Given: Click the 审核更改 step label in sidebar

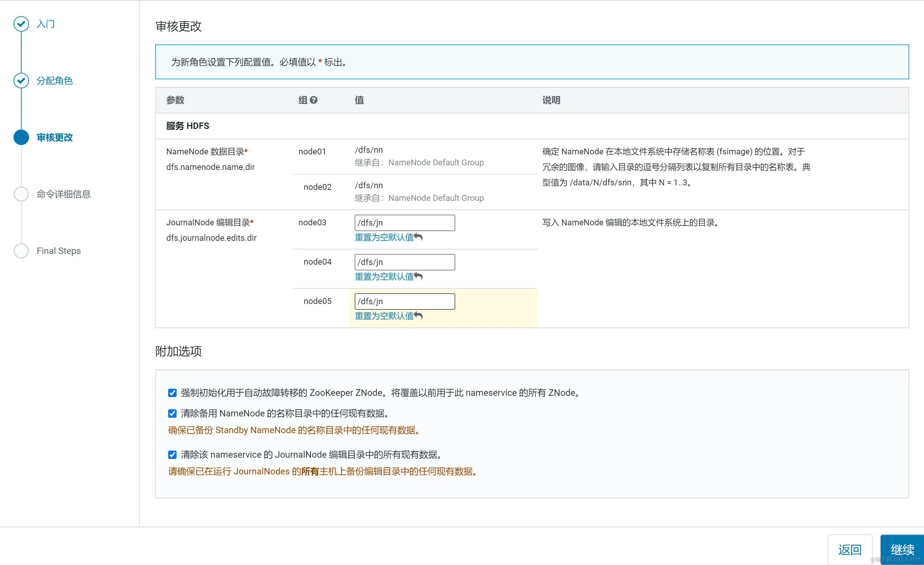Looking at the screenshot, I should (x=54, y=137).
